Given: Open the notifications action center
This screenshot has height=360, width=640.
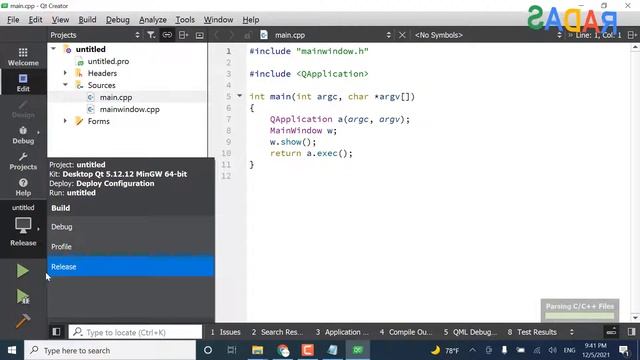Looking at the screenshot, I should click(x=624, y=350).
